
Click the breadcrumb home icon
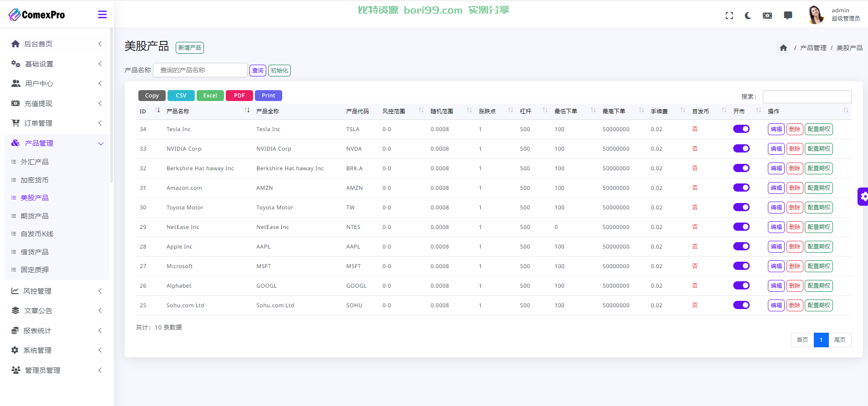tap(783, 48)
